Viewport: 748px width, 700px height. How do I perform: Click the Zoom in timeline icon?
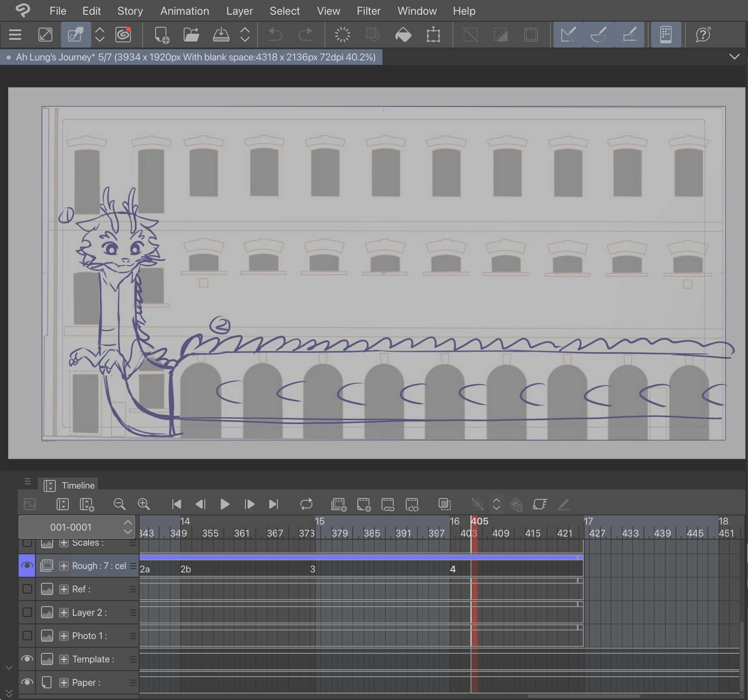pos(143,504)
